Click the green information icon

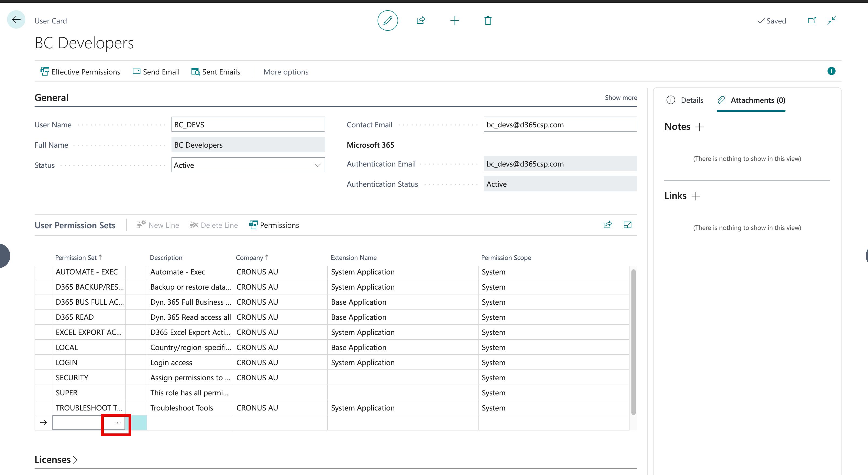coord(831,71)
